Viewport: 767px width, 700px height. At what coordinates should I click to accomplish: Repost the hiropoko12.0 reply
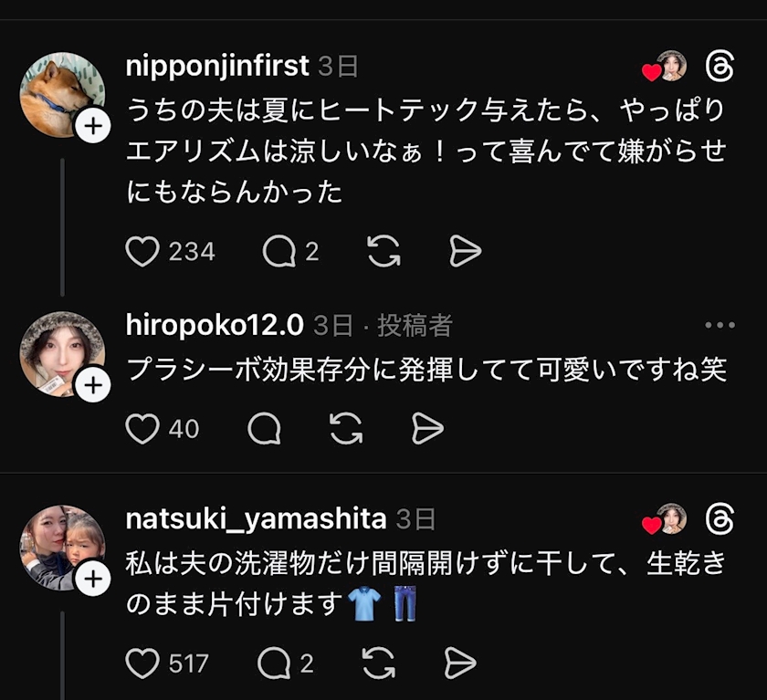(346, 428)
